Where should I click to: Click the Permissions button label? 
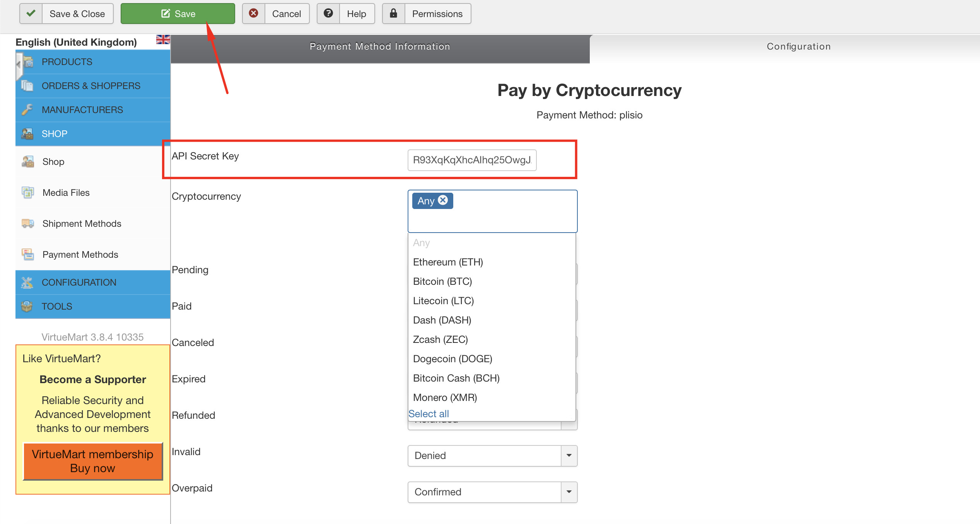pyautogui.click(x=437, y=14)
